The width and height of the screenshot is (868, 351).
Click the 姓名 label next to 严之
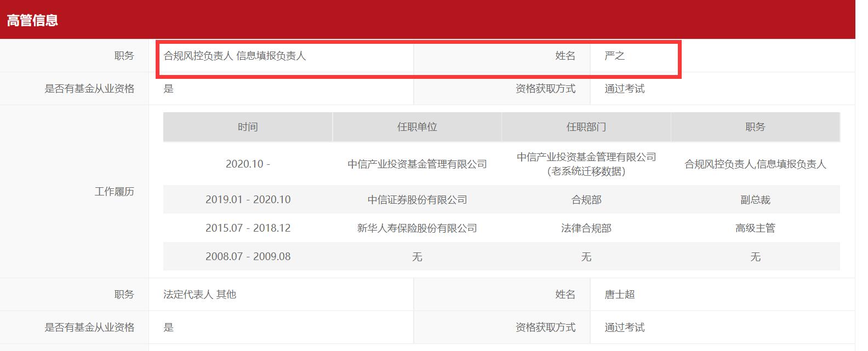tap(566, 56)
